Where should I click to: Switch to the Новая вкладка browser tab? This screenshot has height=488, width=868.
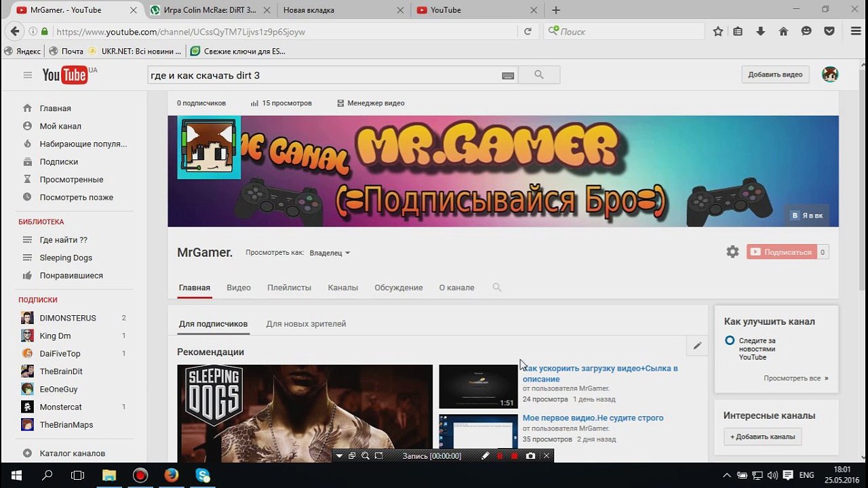point(343,10)
